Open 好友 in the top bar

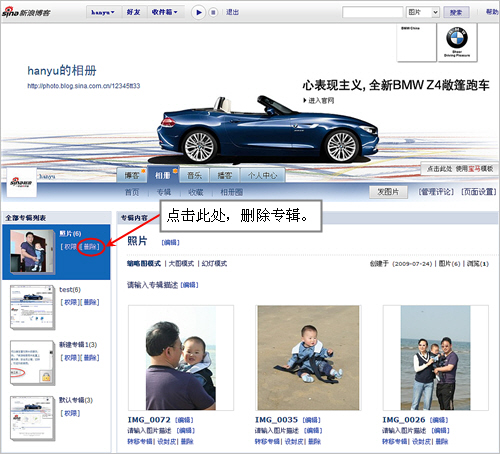134,12
